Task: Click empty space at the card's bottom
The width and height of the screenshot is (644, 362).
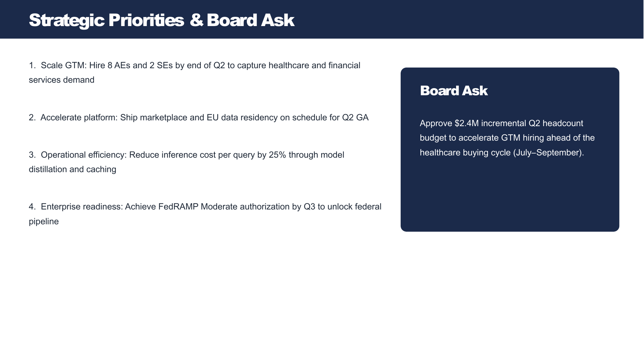Action: point(510,200)
